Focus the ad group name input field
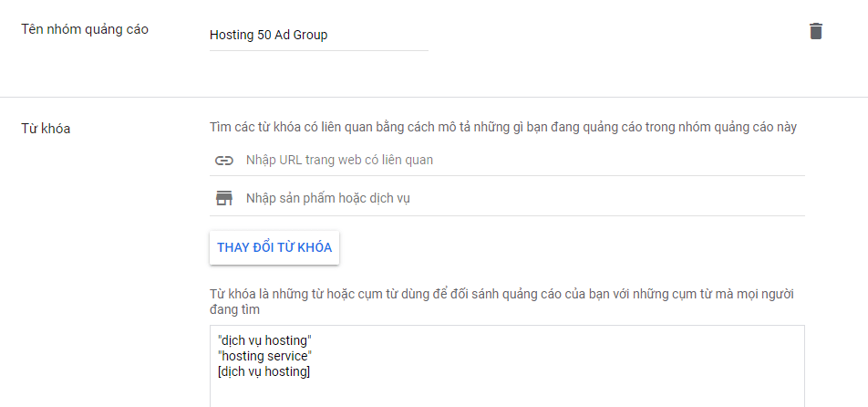This screenshot has height=407, width=868. coord(317,36)
